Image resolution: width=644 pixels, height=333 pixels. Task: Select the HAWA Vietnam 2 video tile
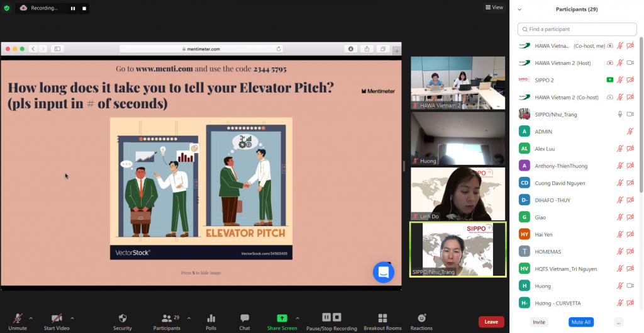(458, 83)
